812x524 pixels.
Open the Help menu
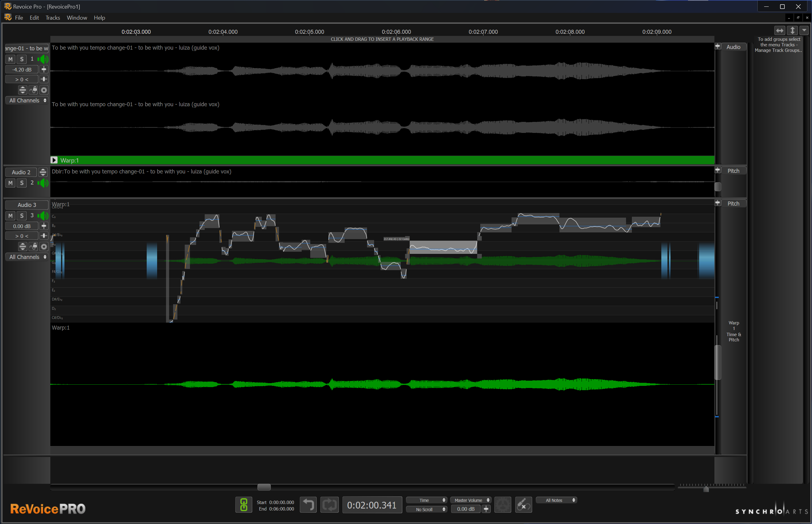tap(99, 18)
